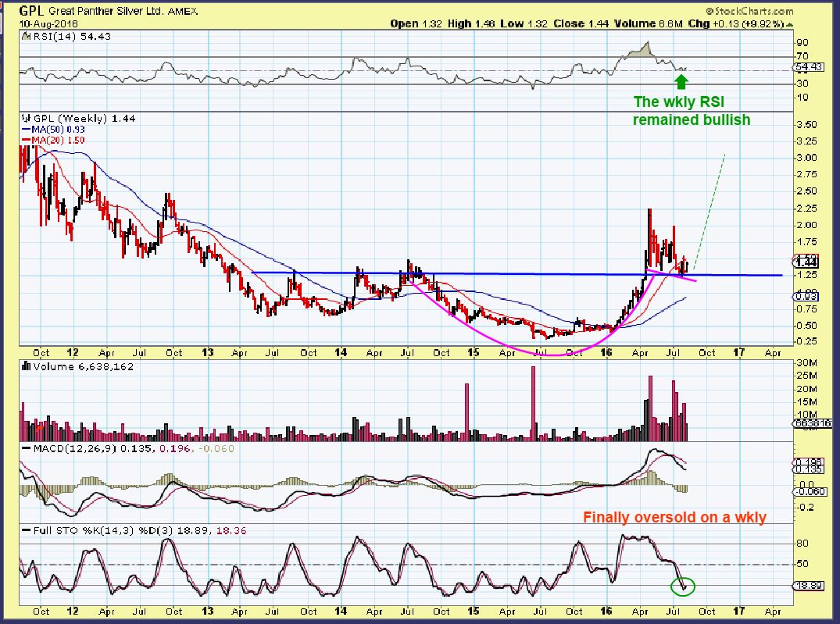Click the bar icon beside Volume label
Viewport: 840px width, 624px height.
click(x=26, y=367)
